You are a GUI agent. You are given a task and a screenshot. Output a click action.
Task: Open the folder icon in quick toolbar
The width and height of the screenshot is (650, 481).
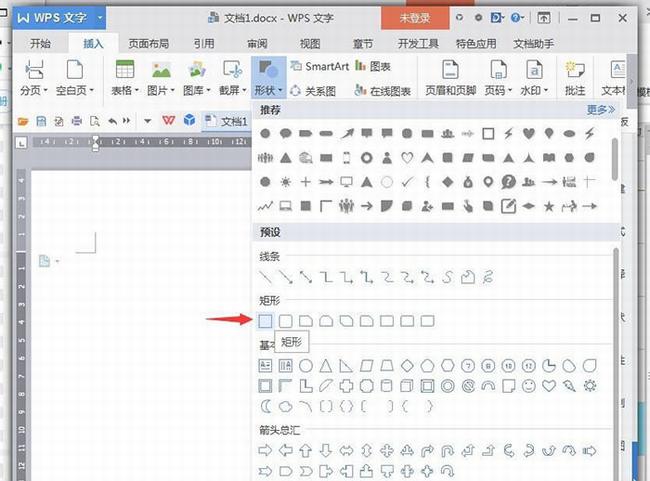pyautogui.click(x=23, y=121)
